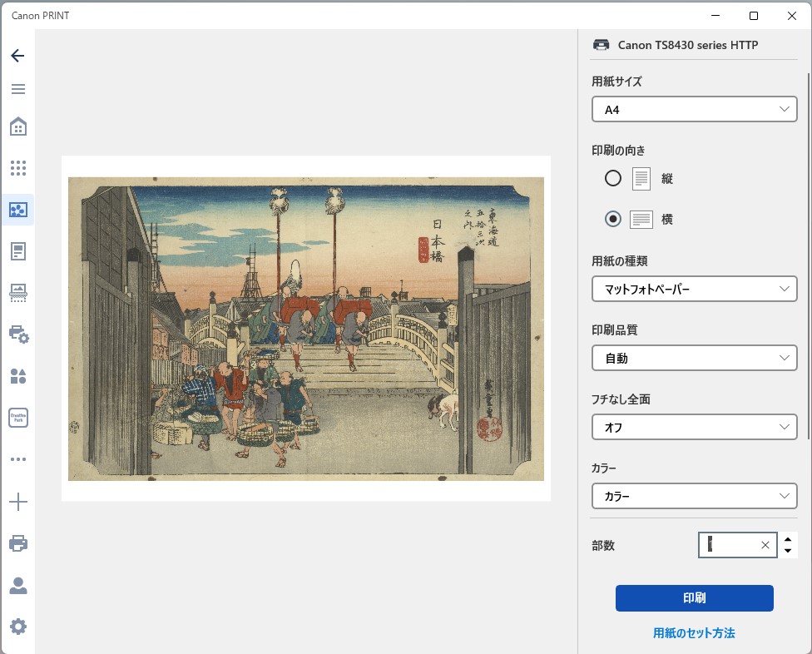Open the apps grid icon in sidebar
The image size is (812, 654).
coord(17,168)
